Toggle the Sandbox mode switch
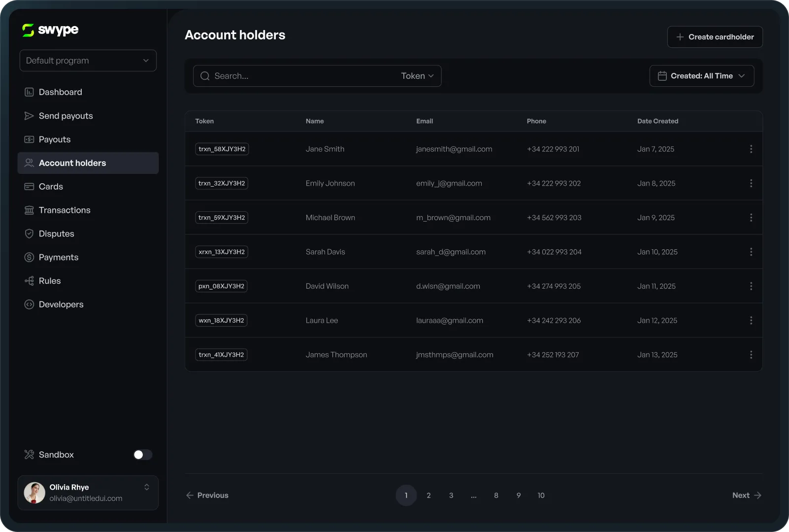The image size is (789, 532). (143, 455)
